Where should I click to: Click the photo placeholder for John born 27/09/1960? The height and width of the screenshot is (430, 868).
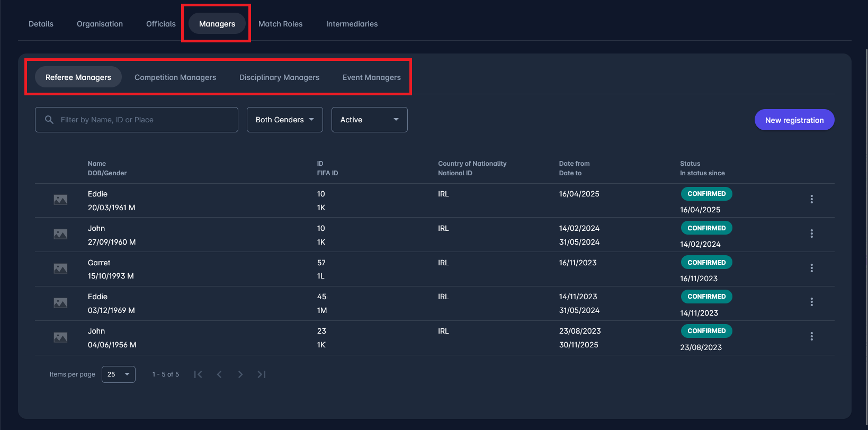tap(60, 234)
